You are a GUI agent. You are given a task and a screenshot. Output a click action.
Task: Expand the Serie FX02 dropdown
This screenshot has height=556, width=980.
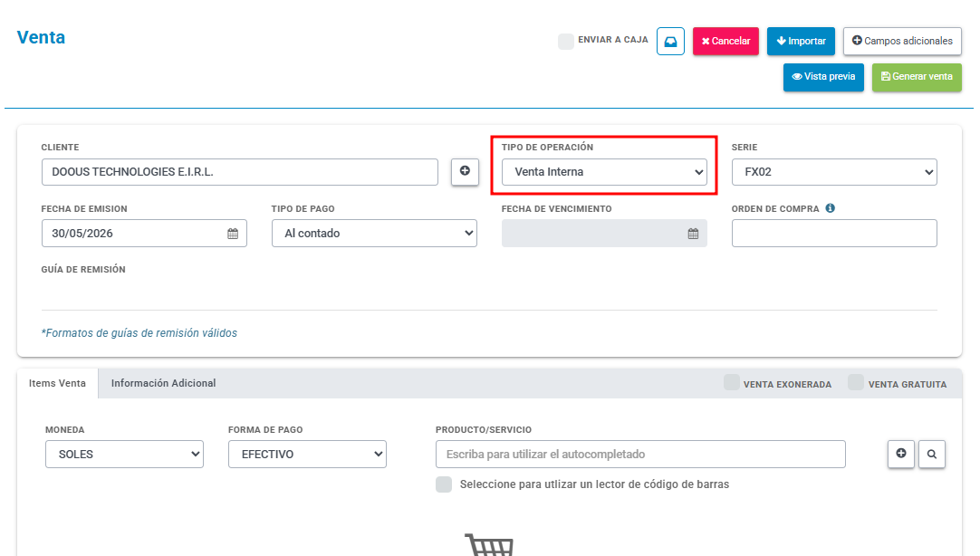(x=834, y=172)
